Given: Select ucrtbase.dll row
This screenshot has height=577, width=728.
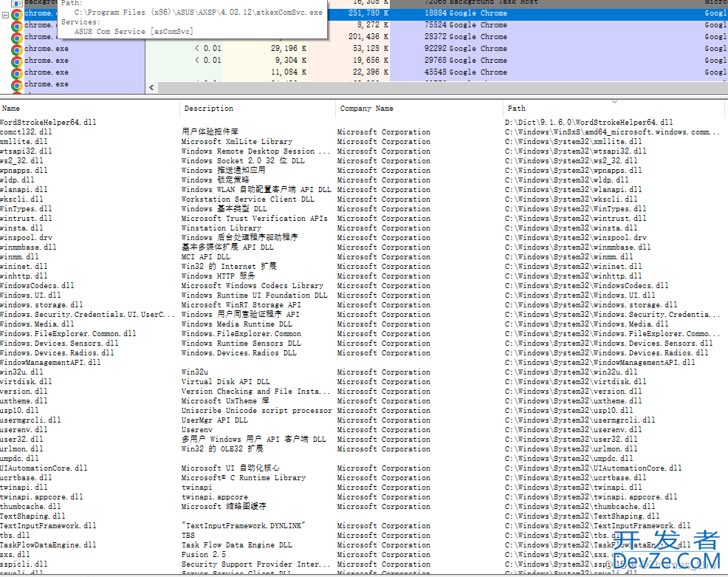Looking at the screenshot, I should (x=364, y=477).
